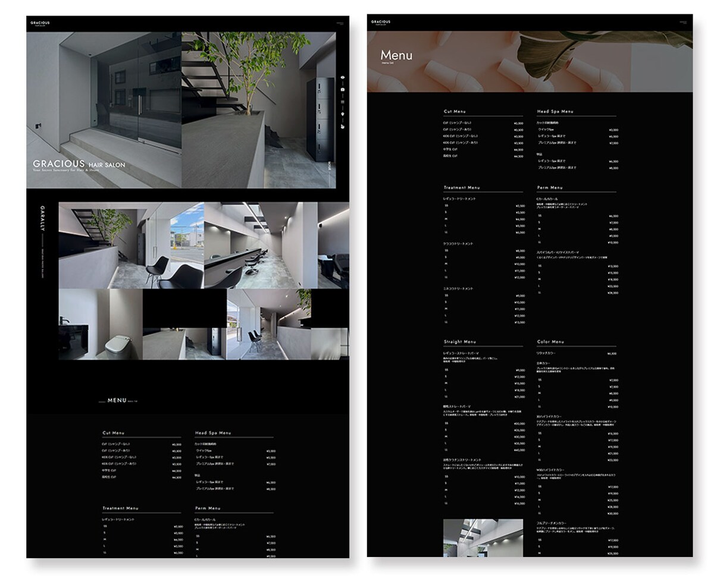This screenshot has width=714, height=588.
Task: Click the camera icon in hero sidebar
Action: (343, 89)
